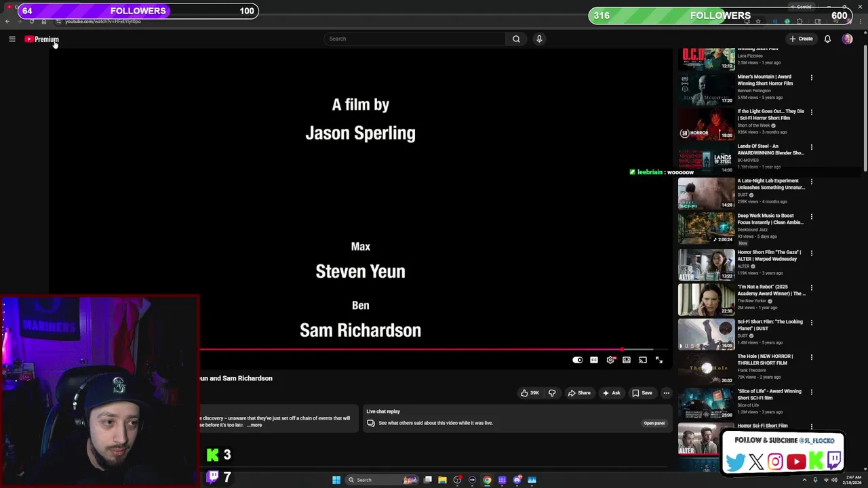Open the Lands of Steel thumbnail
This screenshot has height=488, width=868.
[707, 159]
